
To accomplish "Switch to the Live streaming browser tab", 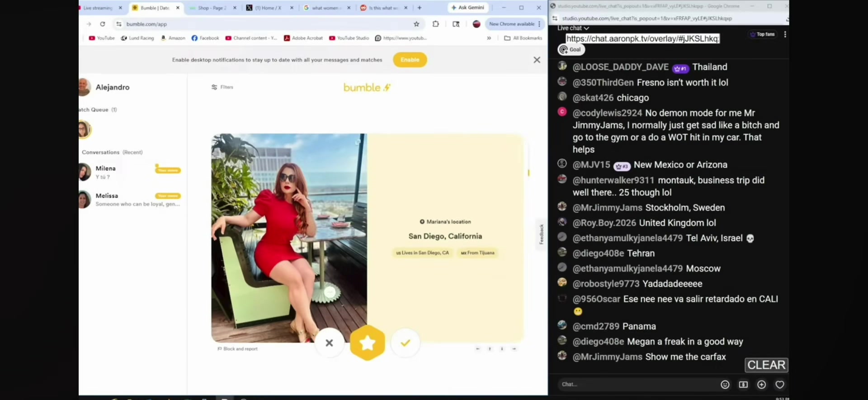I will [x=97, y=8].
